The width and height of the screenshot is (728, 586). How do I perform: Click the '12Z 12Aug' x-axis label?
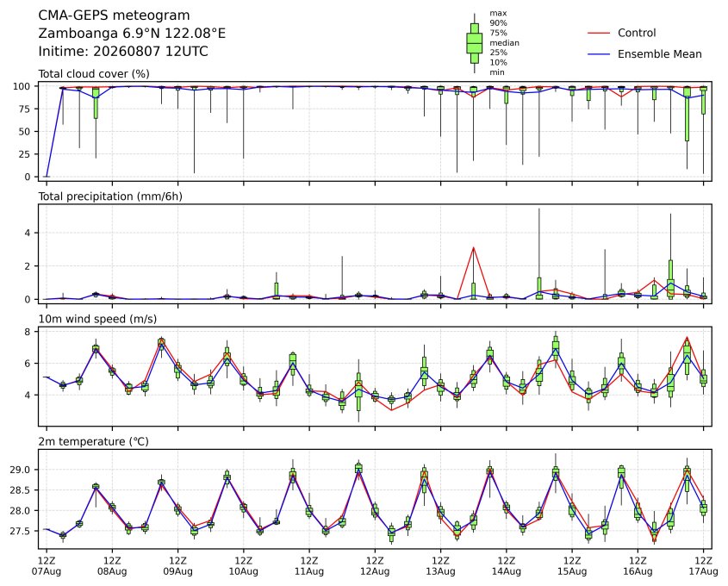375,565
